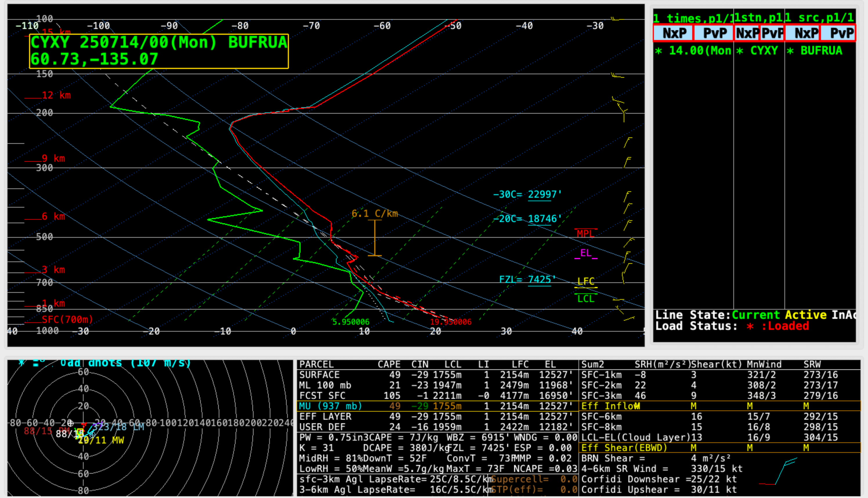The height and width of the screenshot is (498, 868).
Task: Click the STP(eff)= 0.0 parameter
Action: [x=535, y=490]
